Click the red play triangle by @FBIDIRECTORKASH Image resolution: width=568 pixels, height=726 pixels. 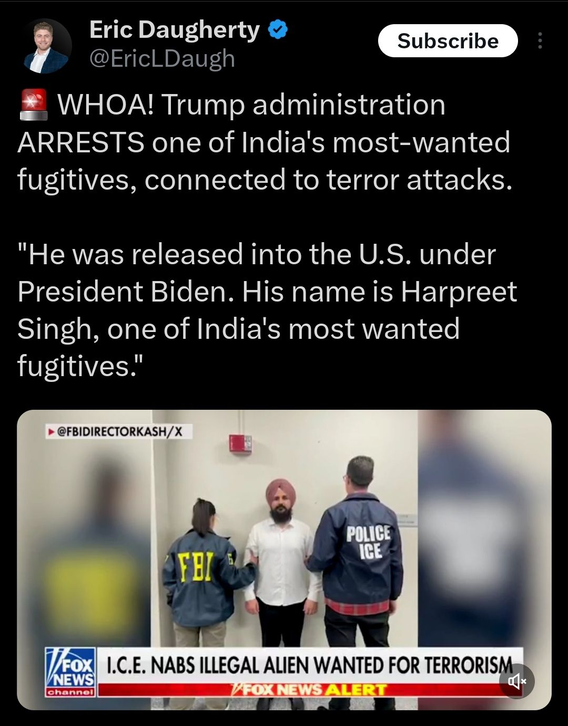pyautogui.click(x=51, y=432)
